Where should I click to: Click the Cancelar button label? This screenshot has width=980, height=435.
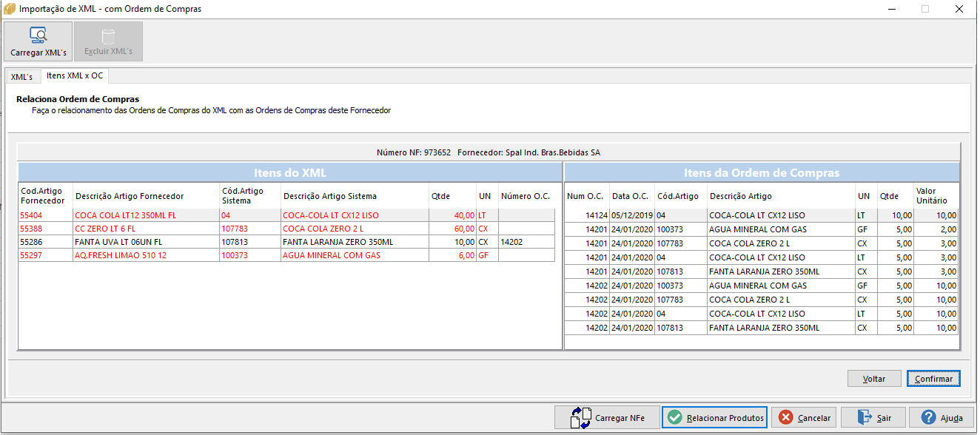(x=813, y=418)
